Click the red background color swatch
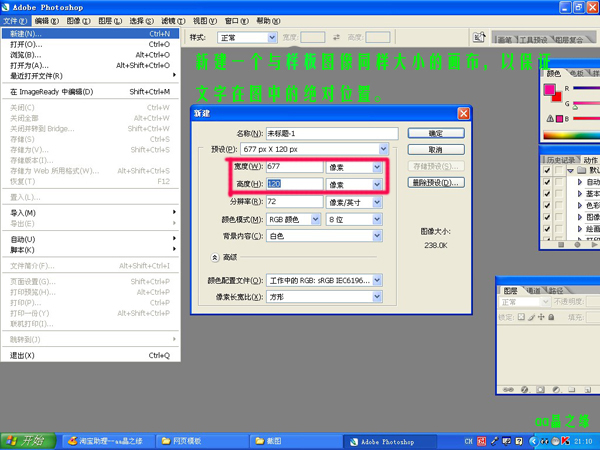 point(557,97)
